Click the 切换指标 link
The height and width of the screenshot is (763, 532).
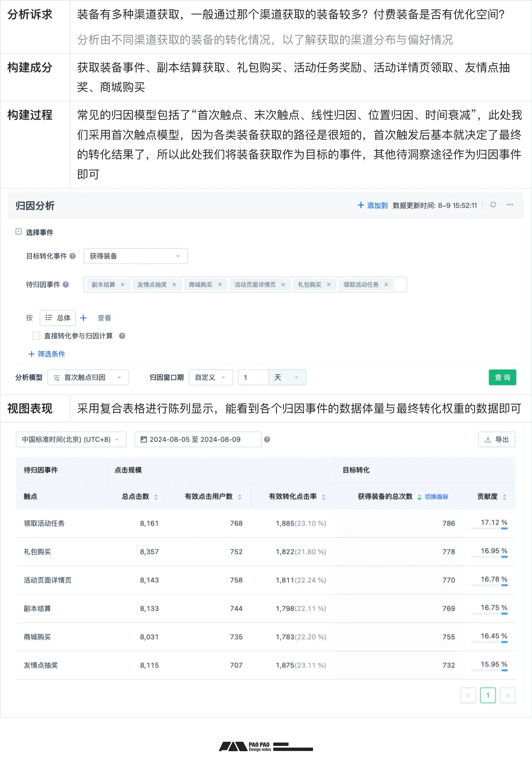pyautogui.click(x=436, y=497)
